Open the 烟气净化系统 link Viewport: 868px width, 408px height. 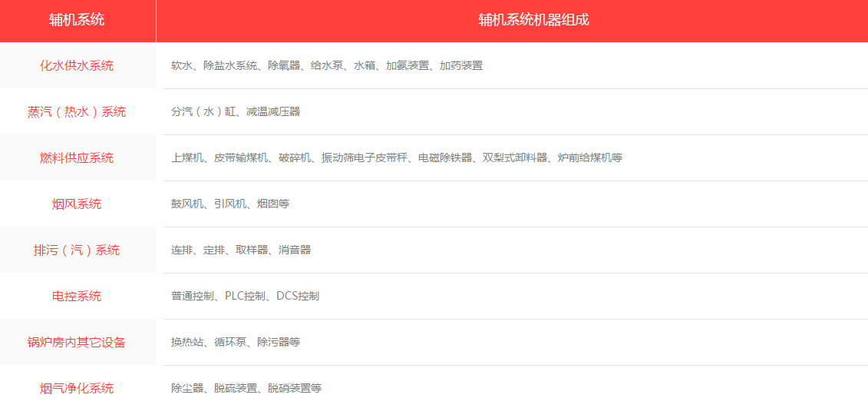77,388
